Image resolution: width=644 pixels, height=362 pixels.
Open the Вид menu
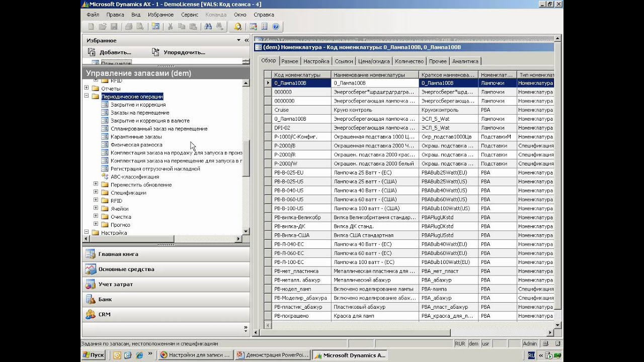click(x=136, y=15)
